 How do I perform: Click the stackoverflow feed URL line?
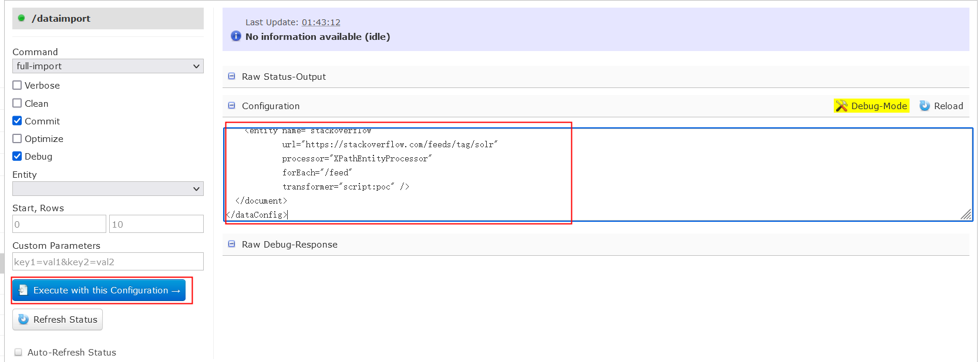[390, 144]
